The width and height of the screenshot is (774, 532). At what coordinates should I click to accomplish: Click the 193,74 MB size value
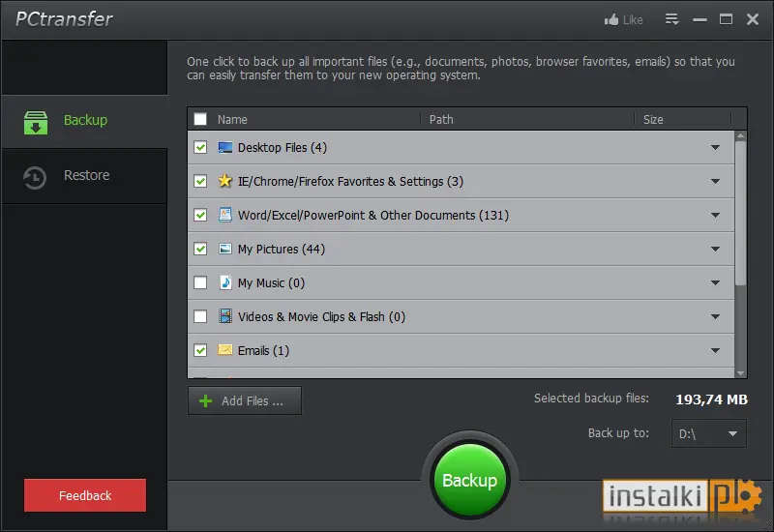pos(711,399)
